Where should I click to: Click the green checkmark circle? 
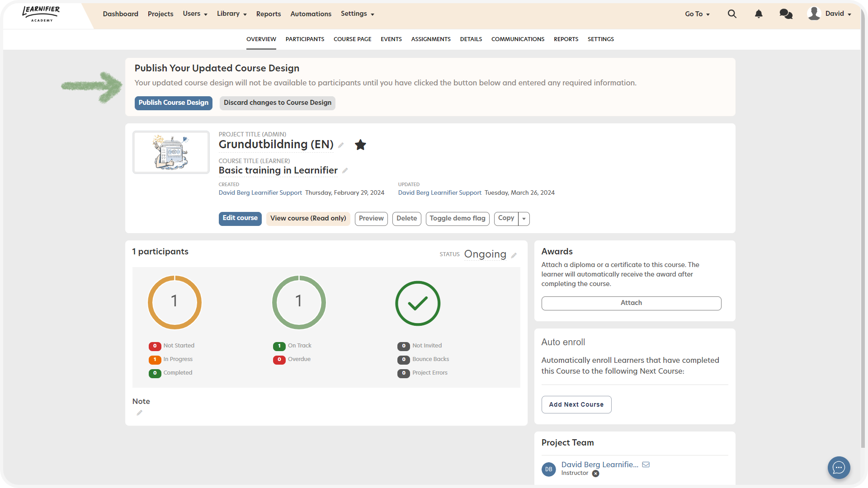coord(418,303)
